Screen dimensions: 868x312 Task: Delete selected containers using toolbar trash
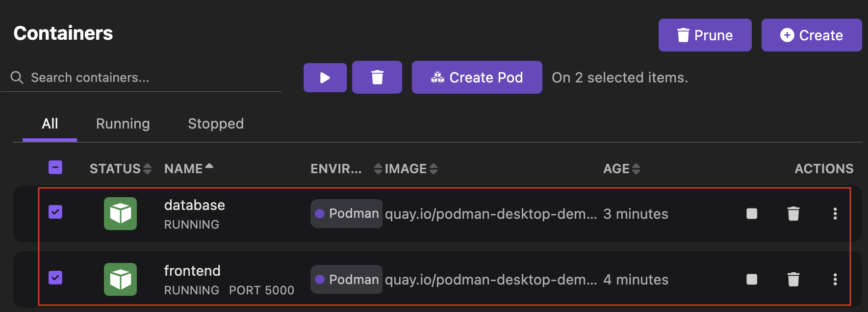tap(377, 78)
